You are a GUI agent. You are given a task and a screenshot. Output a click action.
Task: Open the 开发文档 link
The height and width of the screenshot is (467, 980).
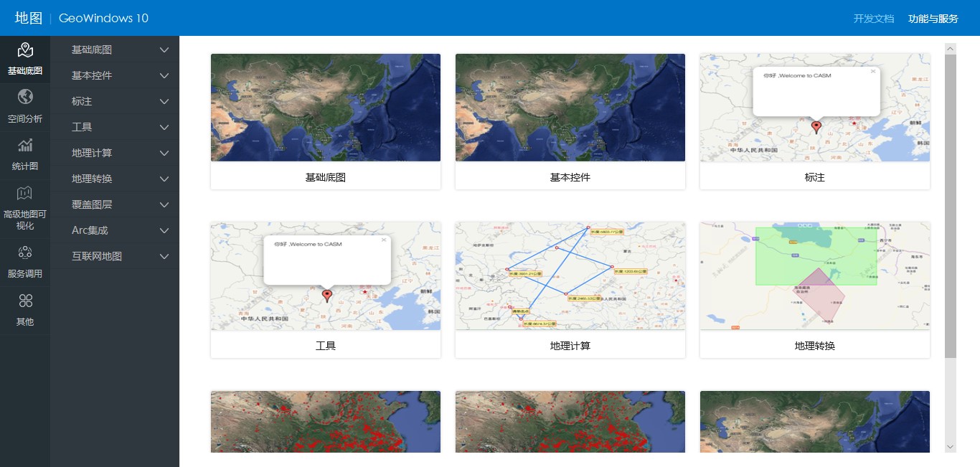coord(874,19)
